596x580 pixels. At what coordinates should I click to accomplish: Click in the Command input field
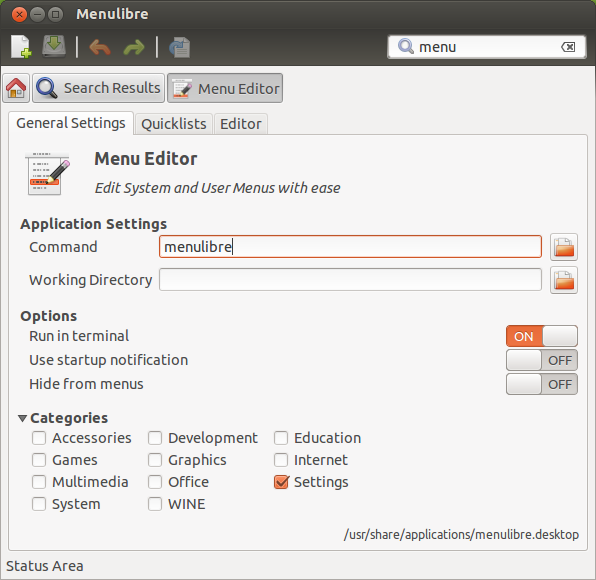point(350,247)
